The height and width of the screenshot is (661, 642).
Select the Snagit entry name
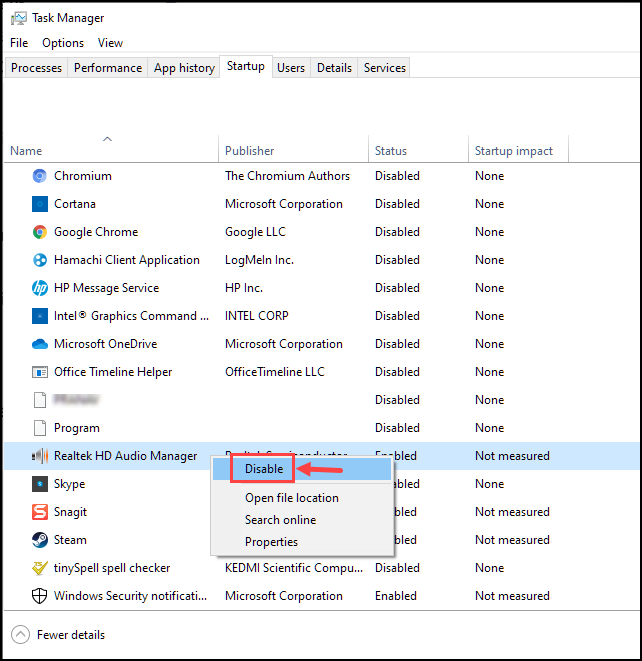pos(70,512)
